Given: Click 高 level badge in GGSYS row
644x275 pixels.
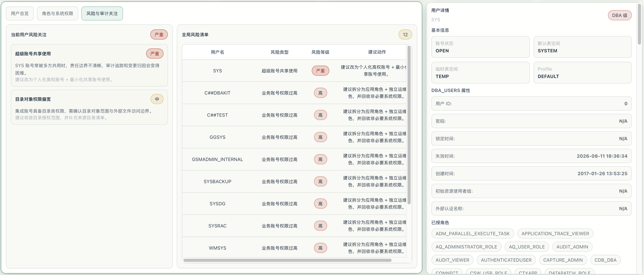Looking at the screenshot, I should coord(320,137).
